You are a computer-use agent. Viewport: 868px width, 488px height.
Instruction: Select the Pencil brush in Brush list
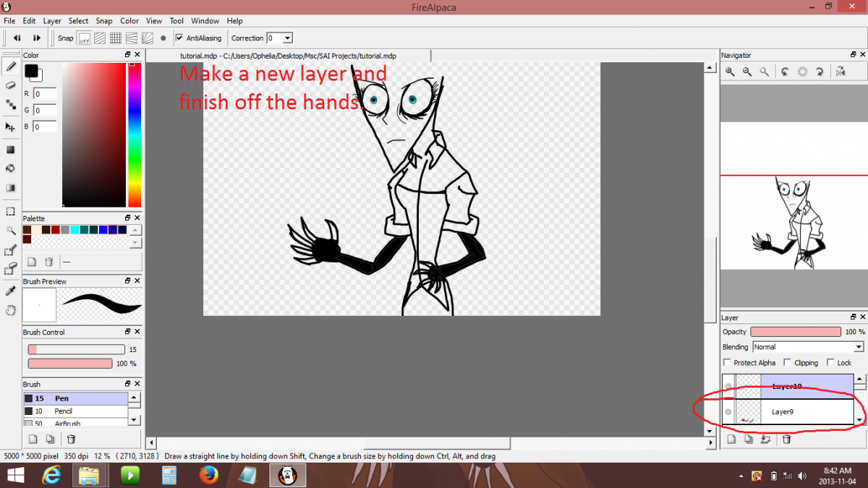click(64, 411)
